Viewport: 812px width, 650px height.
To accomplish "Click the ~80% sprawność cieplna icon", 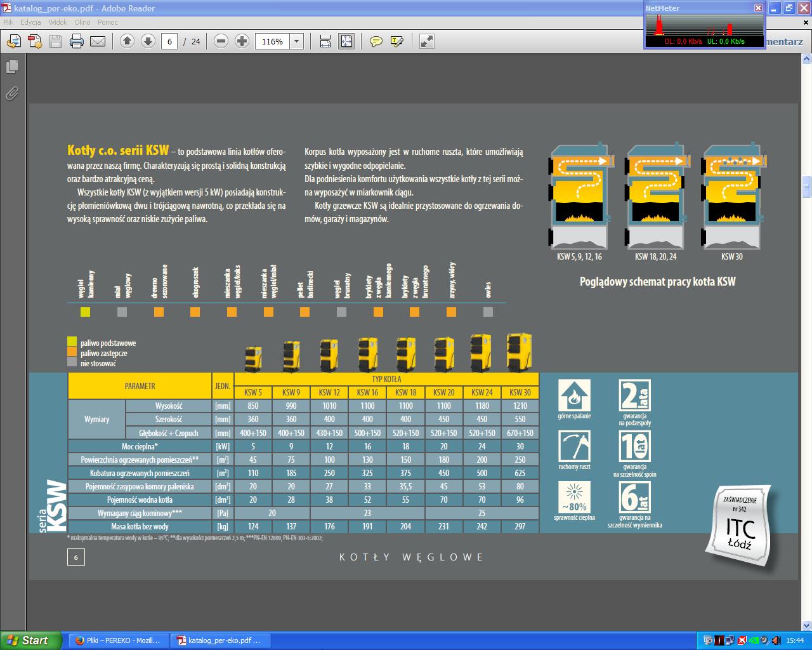I will coord(574,497).
